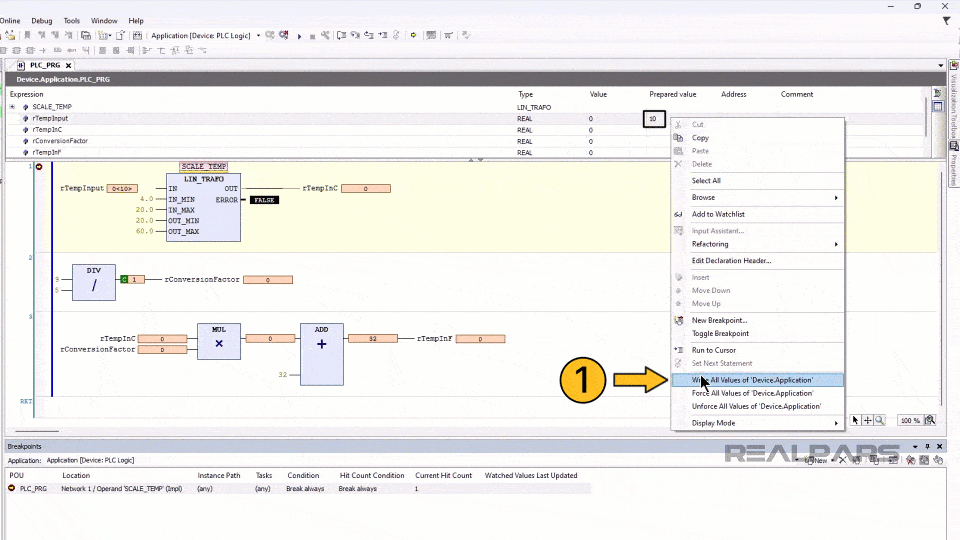Click the last icon of the Breakpoints toolbar
Viewport: 960px width, 540px height.
click(938, 460)
